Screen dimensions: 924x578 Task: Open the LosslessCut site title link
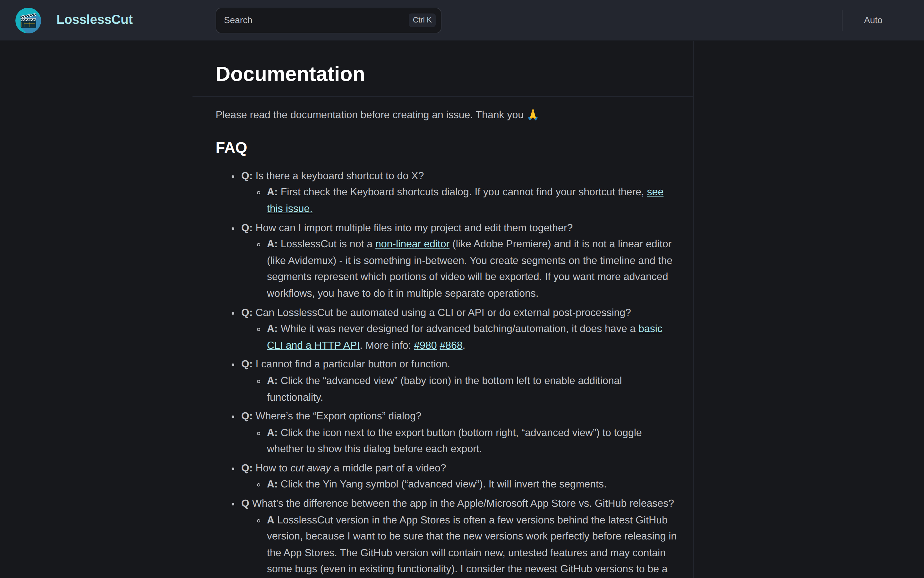point(94,20)
